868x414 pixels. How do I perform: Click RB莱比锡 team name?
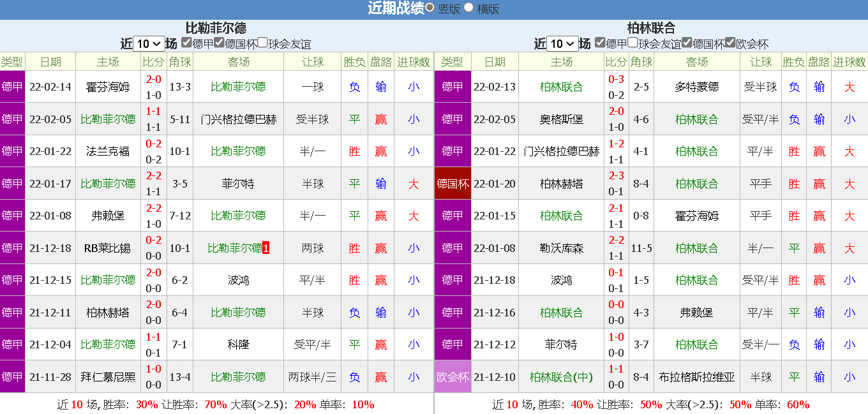[108, 248]
